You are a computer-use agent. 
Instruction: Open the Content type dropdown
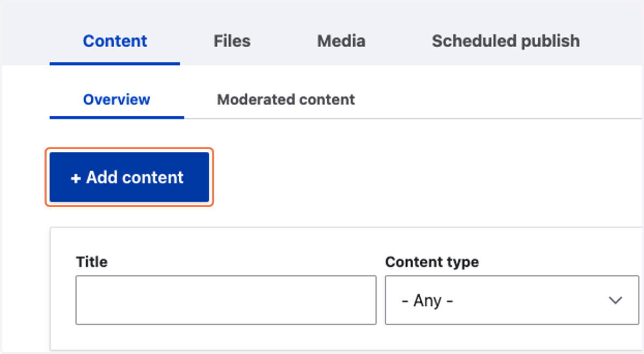pyautogui.click(x=512, y=300)
